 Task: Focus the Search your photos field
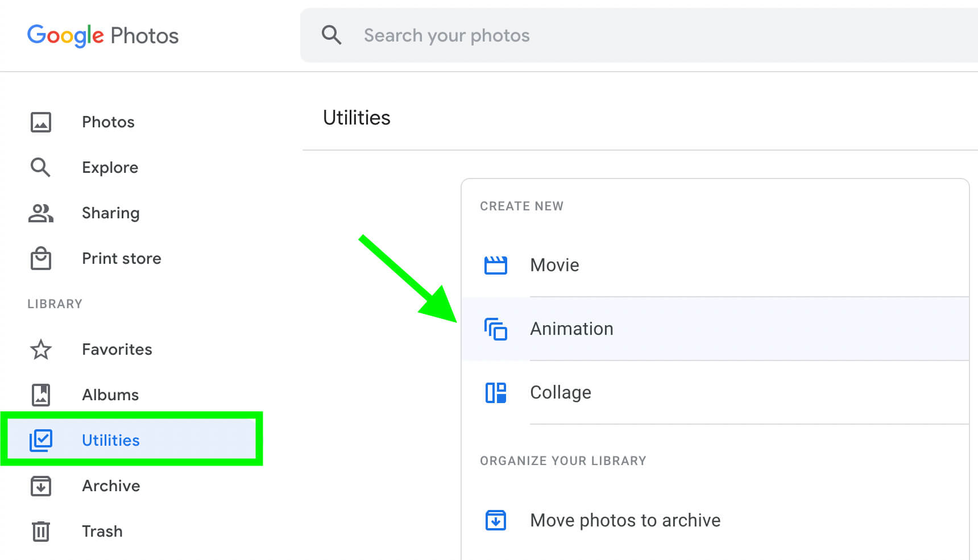[639, 35]
